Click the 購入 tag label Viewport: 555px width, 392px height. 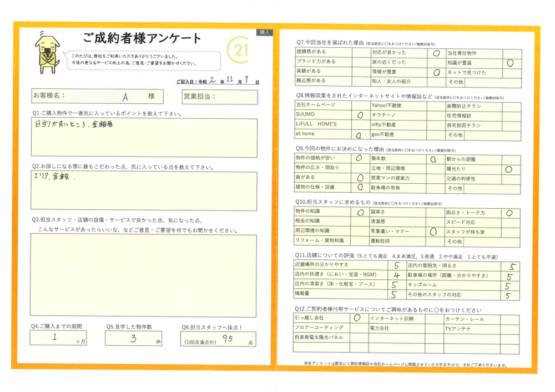click(265, 32)
